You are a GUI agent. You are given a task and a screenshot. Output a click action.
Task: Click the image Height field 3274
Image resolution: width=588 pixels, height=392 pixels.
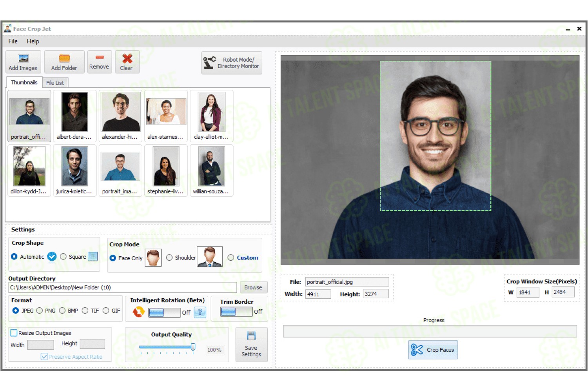(x=376, y=294)
